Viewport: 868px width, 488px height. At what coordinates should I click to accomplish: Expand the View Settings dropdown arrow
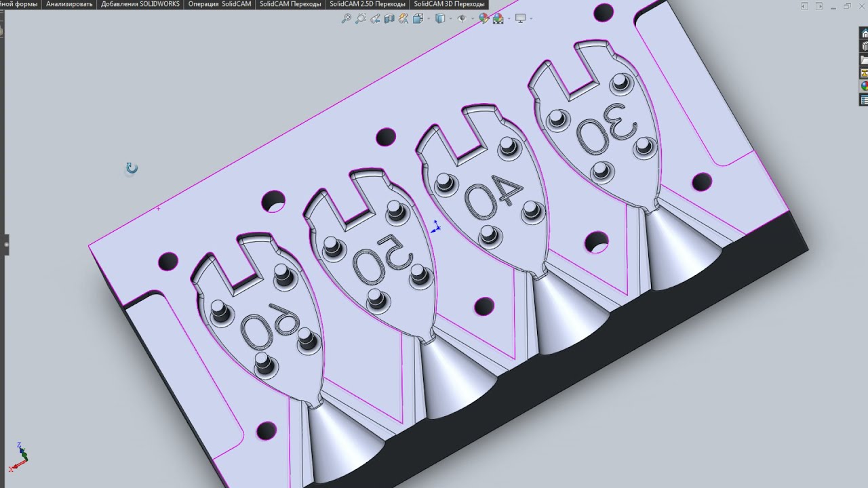click(x=530, y=19)
